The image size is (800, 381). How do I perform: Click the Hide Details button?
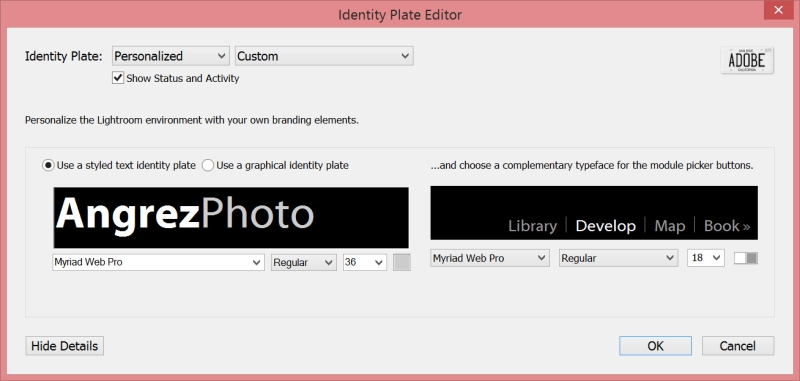(x=65, y=346)
